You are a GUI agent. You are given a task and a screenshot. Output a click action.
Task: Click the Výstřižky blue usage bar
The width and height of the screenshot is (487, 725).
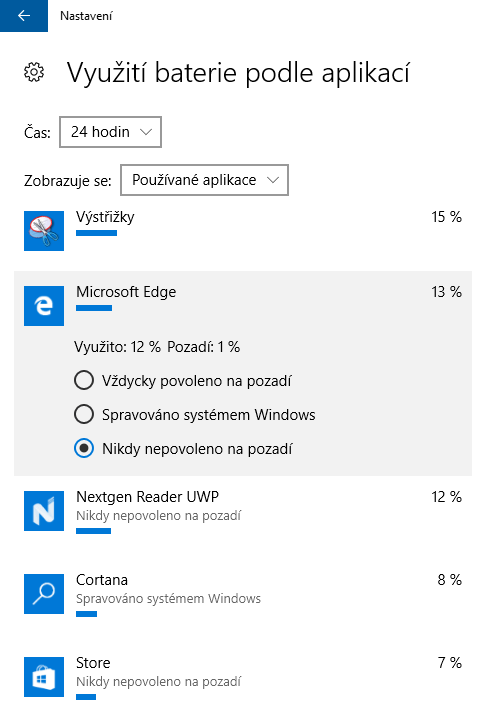pos(96,233)
